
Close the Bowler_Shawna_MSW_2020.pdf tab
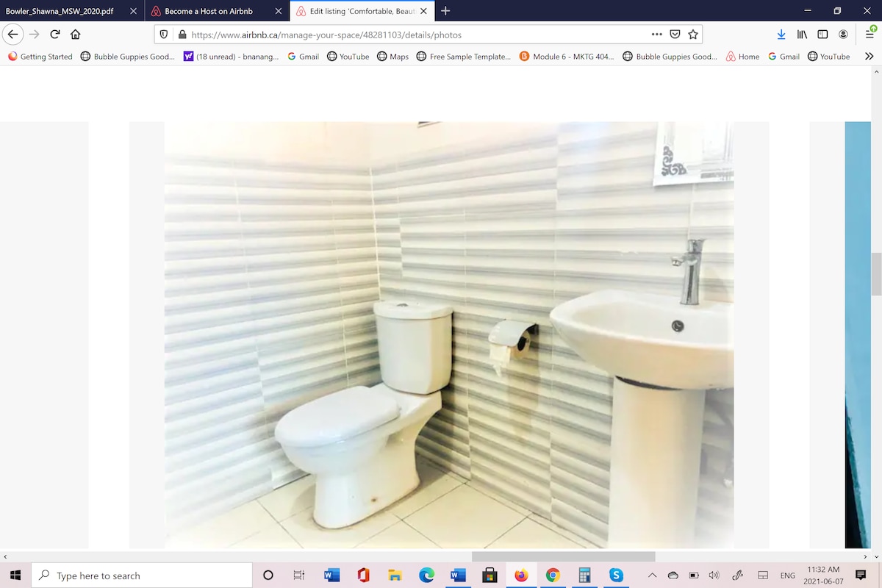coord(133,11)
